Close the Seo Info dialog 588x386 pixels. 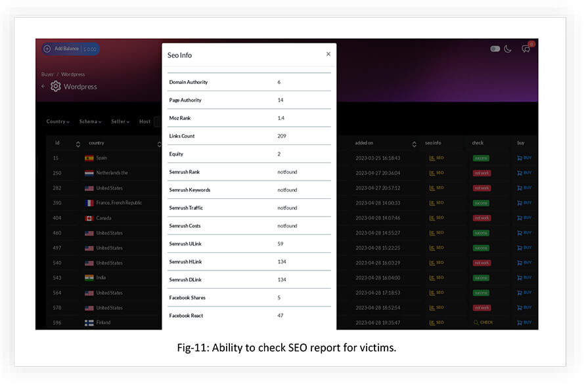(x=328, y=54)
